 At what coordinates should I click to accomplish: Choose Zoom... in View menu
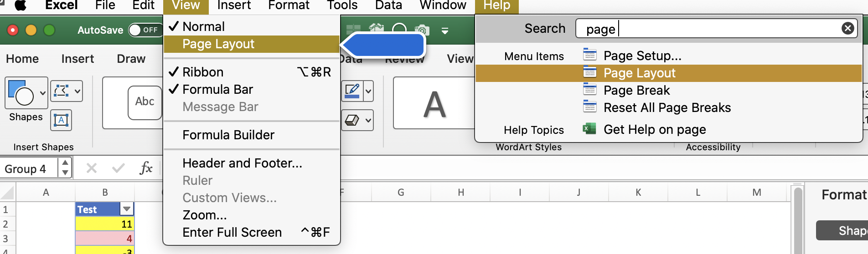(251, 215)
